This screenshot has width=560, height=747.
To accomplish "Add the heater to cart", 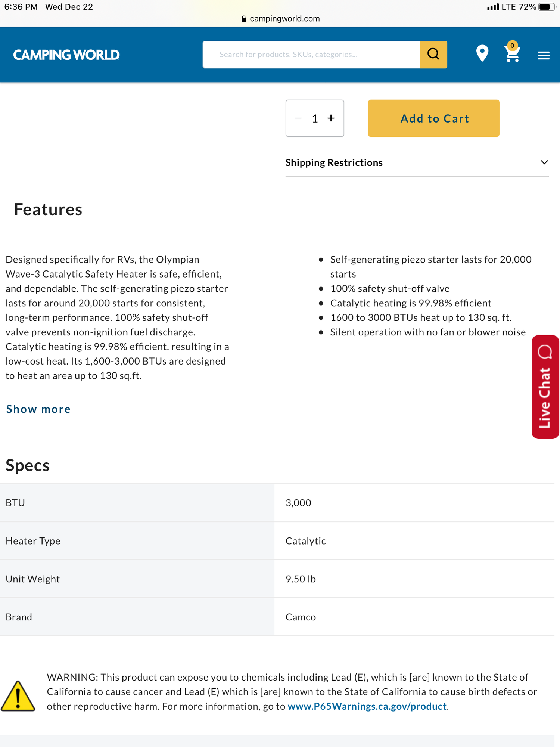I will [433, 118].
